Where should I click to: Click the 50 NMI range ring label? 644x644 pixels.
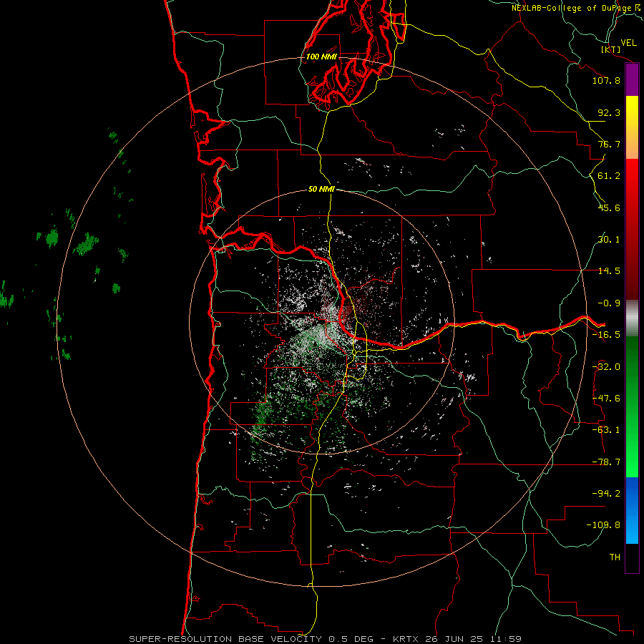tap(321, 189)
